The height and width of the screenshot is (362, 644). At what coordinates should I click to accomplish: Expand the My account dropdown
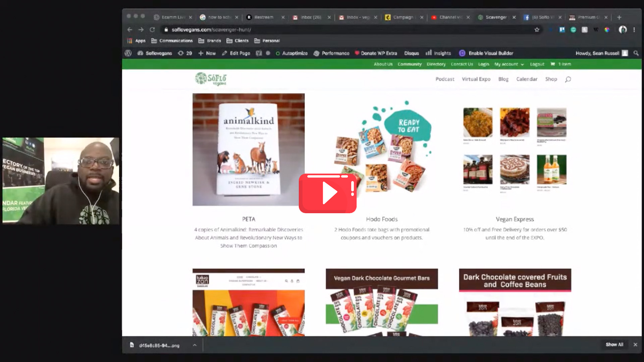point(509,64)
